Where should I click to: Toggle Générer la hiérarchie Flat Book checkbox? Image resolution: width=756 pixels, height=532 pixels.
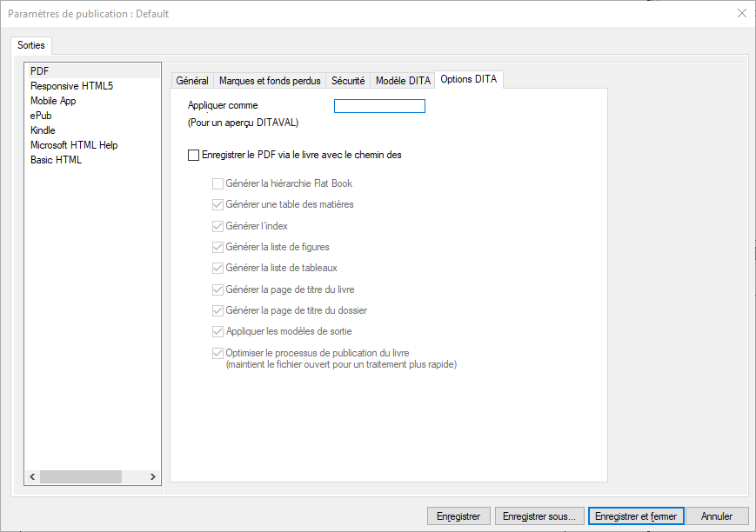point(217,184)
